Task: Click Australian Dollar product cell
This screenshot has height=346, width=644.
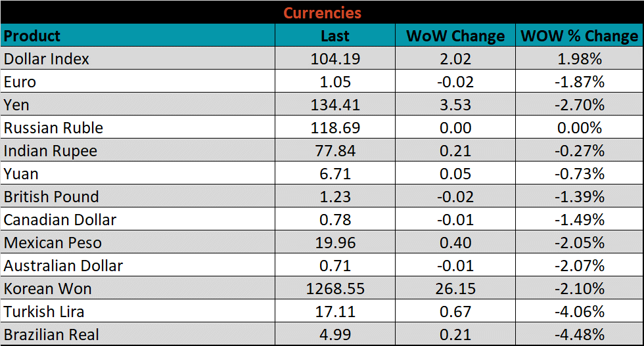Action: pyautogui.click(x=63, y=265)
